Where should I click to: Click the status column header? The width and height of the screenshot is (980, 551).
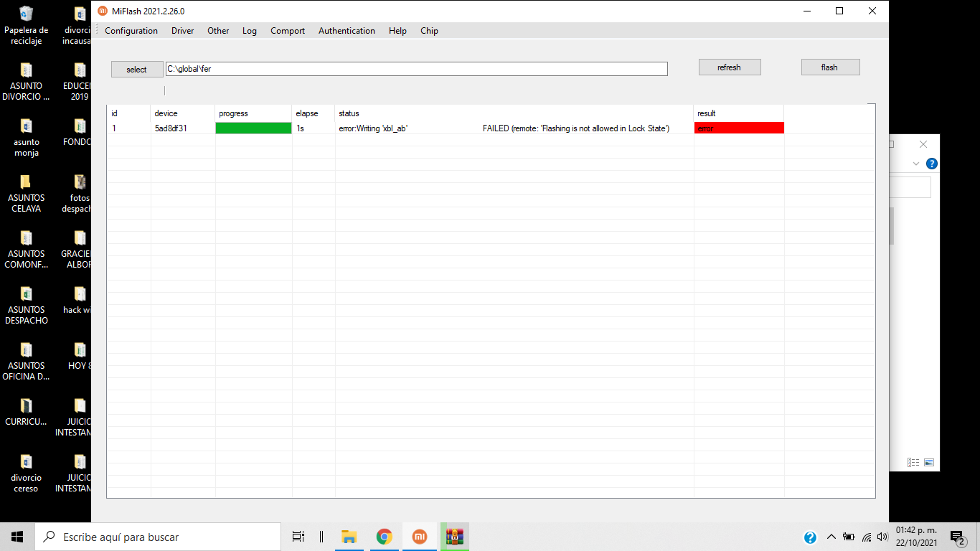(x=514, y=113)
